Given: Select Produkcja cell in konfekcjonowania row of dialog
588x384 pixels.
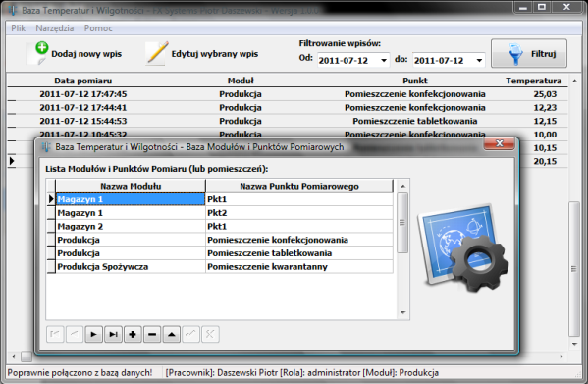Looking at the screenshot, I should 131,240.
